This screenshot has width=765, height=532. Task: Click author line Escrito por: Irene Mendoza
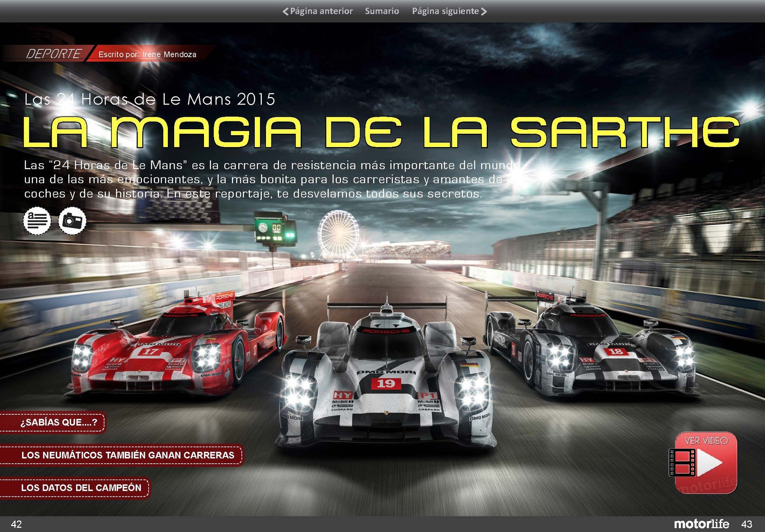[x=147, y=55]
